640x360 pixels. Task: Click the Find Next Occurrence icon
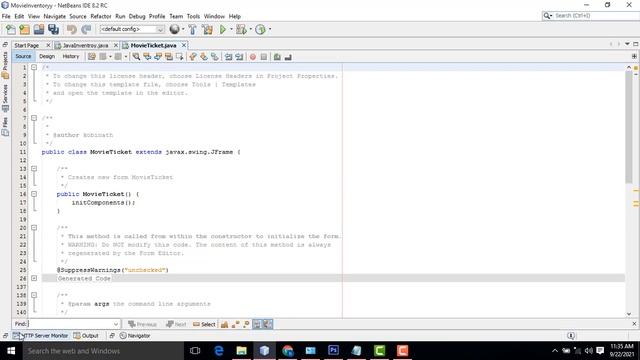[158, 57]
